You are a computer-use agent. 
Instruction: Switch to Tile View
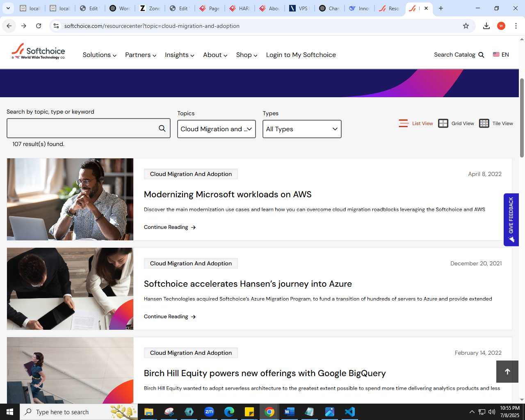point(496,123)
